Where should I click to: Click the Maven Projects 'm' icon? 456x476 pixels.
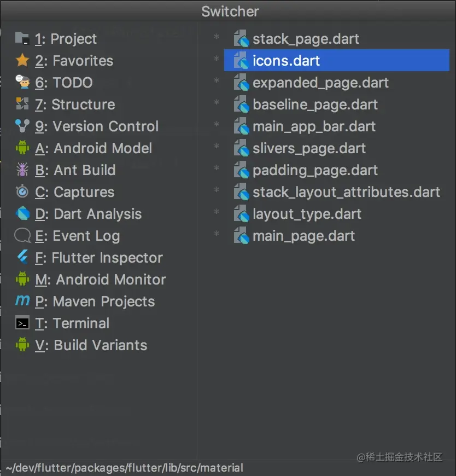(22, 301)
